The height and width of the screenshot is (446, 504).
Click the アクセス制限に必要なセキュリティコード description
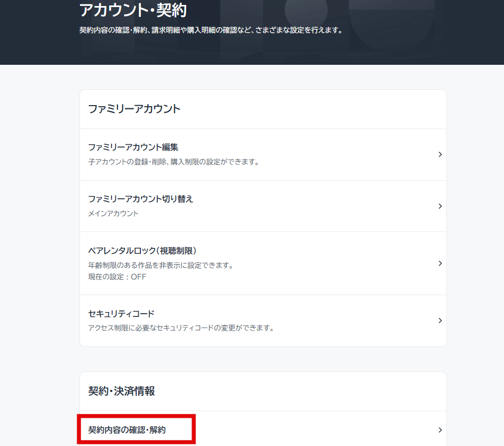point(181,328)
